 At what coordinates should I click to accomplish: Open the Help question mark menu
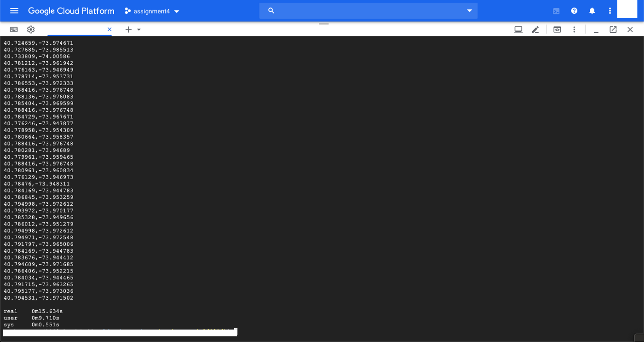[x=574, y=11]
